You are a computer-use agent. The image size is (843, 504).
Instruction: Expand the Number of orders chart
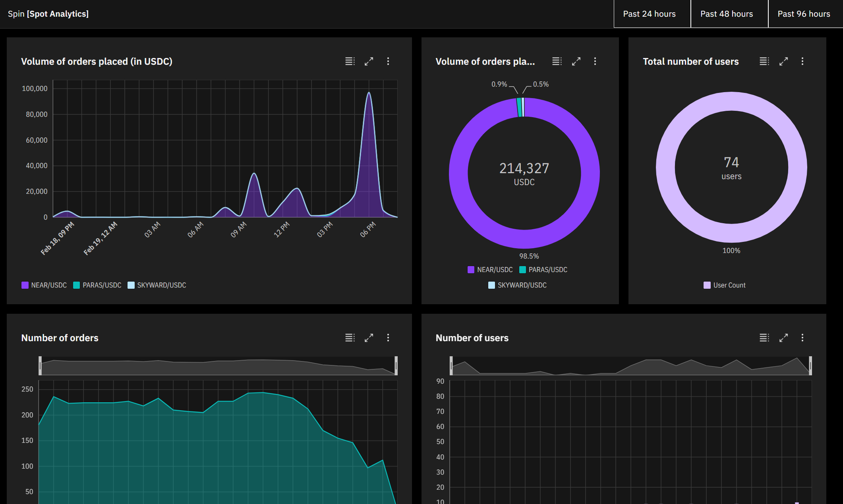tap(369, 338)
